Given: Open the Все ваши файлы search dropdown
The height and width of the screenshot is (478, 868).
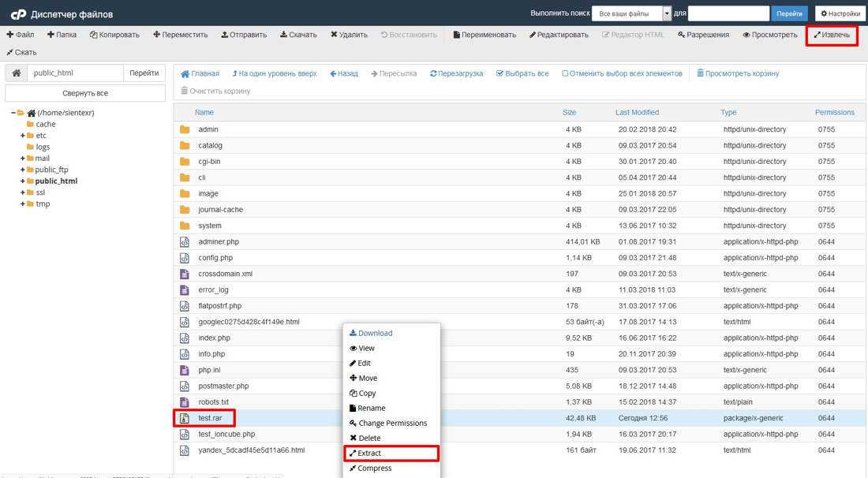Looking at the screenshot, I should [666, 13].
